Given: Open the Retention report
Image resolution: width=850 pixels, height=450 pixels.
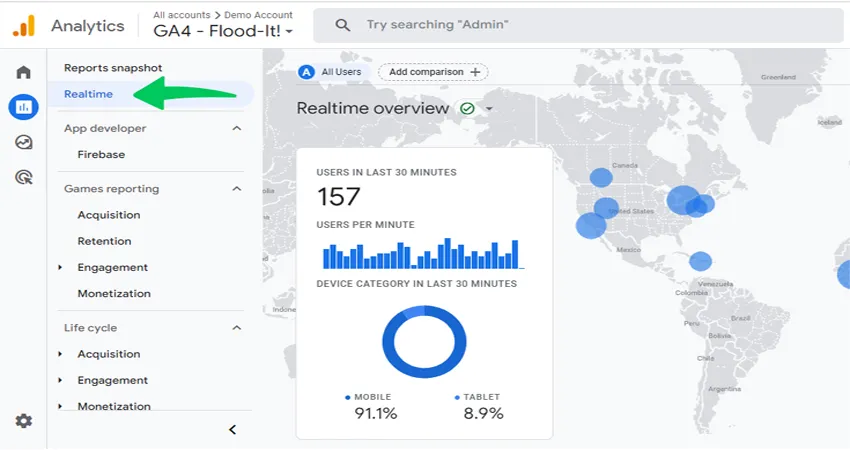Looking at the screenshot, I should [104, 241].
